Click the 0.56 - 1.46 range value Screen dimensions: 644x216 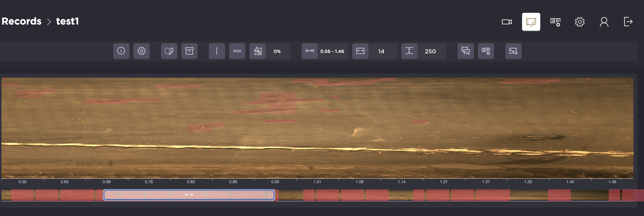(332, 51)
